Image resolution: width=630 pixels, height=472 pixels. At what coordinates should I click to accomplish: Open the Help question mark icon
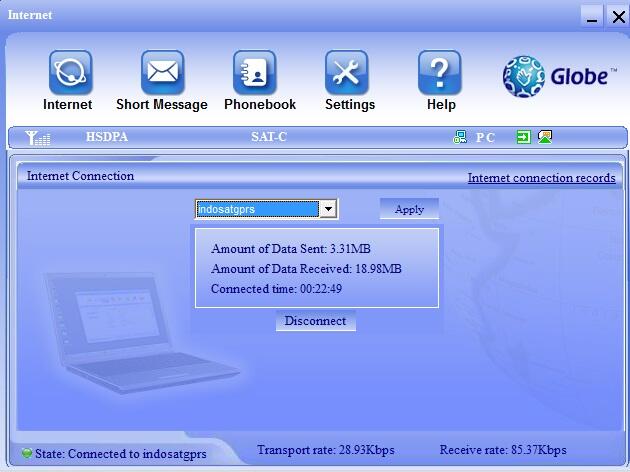click(x=439, y=73)
